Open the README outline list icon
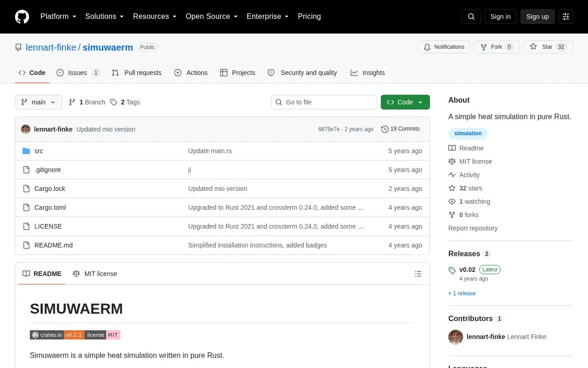 click(418, 274)
